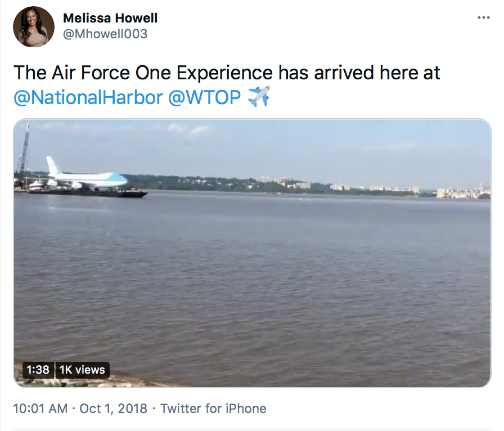Click the 1K views badge

point(82,370)
